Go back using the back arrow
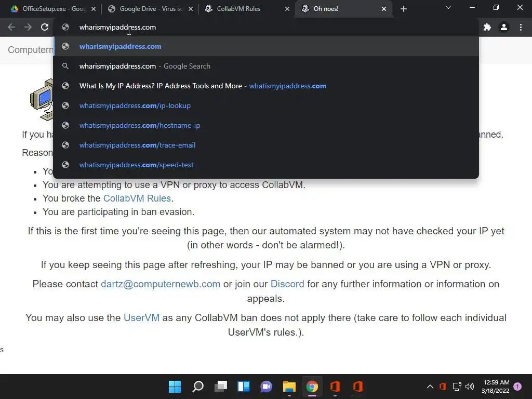 coord(11,27)
